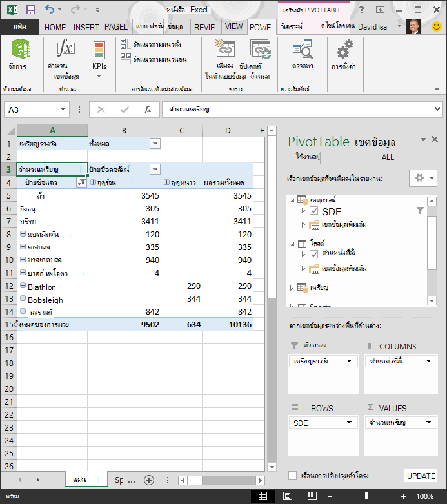This screenshot has width=447, height=504.
Task: Expand the row with value 335
Action: [23, 247]
